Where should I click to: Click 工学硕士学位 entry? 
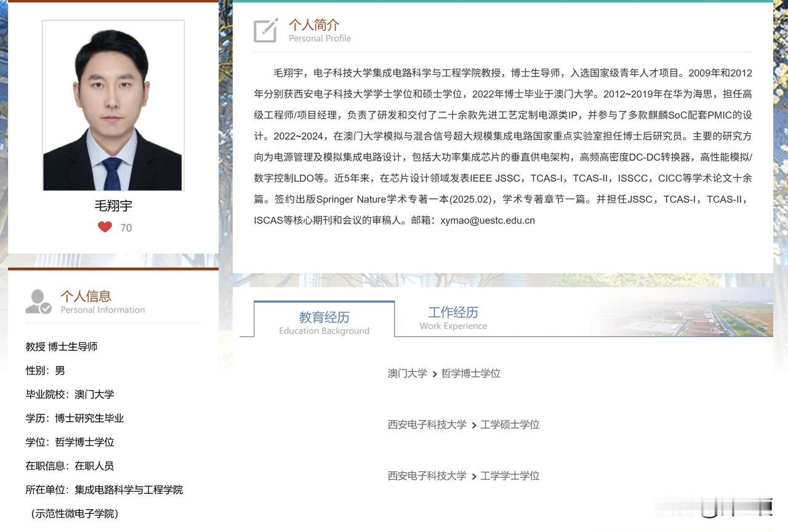tap(510, 425)
